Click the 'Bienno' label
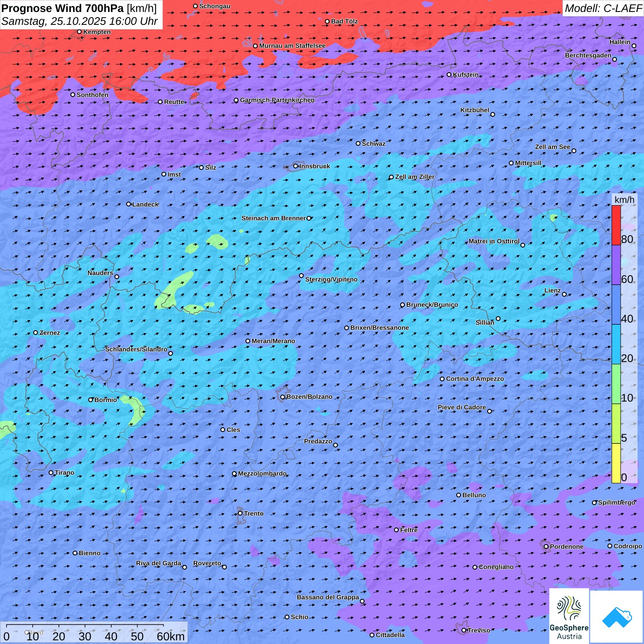 (90, 553)
